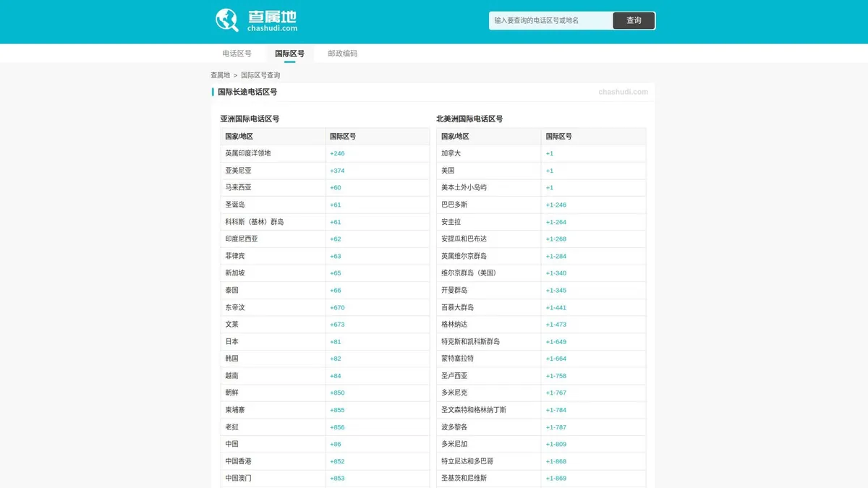Open the +374 code link for 亚美尼亚

coord(337,171)
